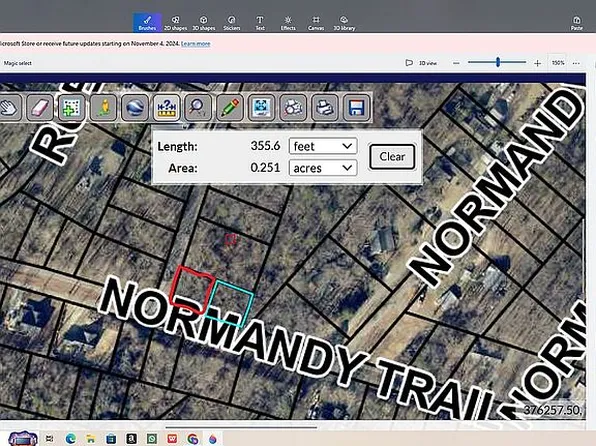The width and height of the screenshot is (596, 446).
Task: Click the zoom slider handle
Action: click(498, 62)
